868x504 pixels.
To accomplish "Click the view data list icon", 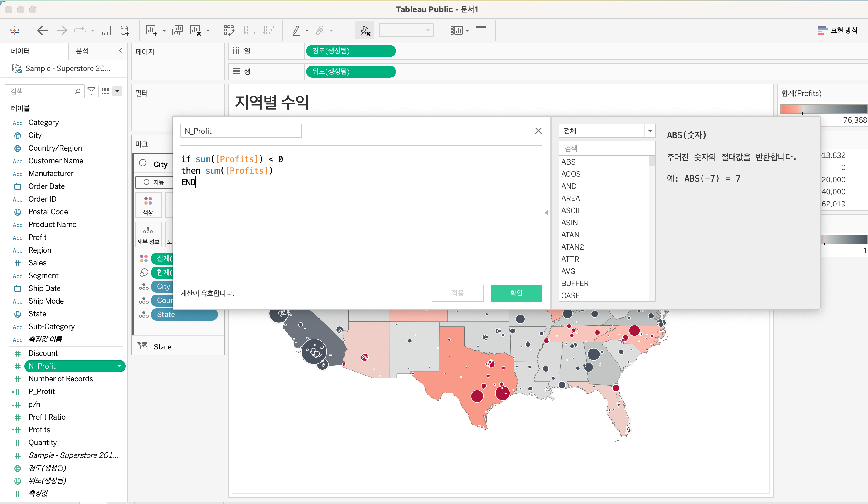I will (105, 91).
